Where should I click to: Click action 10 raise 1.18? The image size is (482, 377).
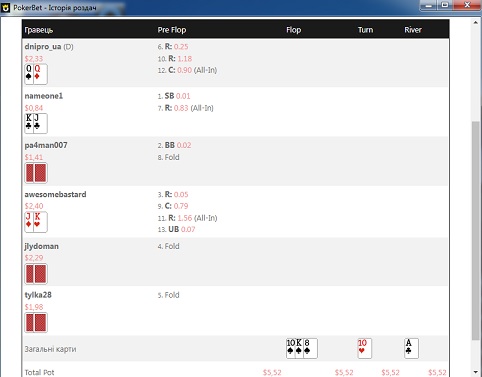point(175,59)
